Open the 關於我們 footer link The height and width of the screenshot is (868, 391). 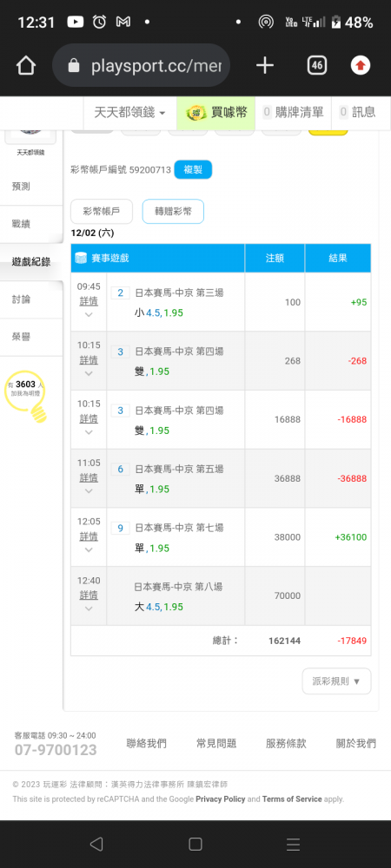pyautogui.click(x=356, y=744)
